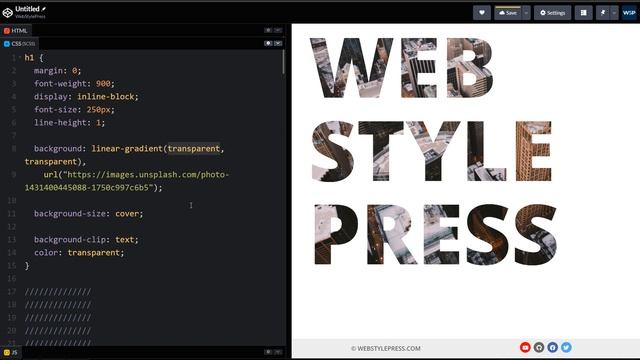The image size is (640, 360).
Task: Switch to the CSS (SCSS) editor tab
Action: (x=19, y=44)
